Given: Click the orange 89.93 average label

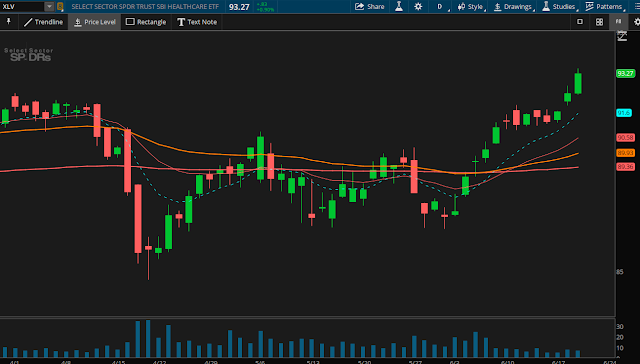Looking at the screenshot, I should coord(625,153).
